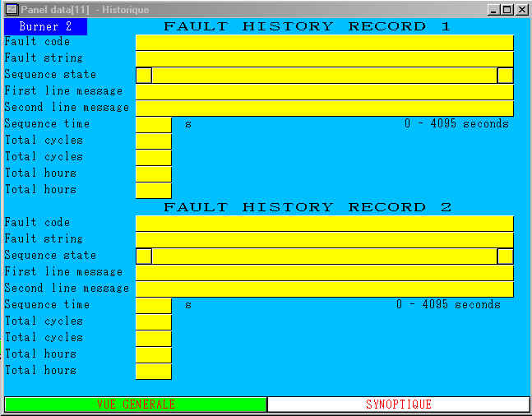The height and width of the screenshot is (416, 532).
Task: Select the Burner 2 label
Action: point(45,26)
